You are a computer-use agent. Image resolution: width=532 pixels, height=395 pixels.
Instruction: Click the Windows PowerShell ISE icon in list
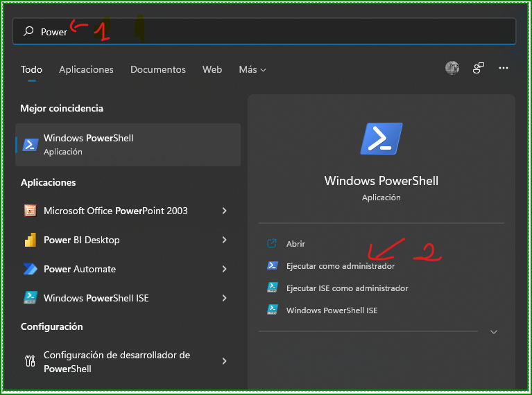point(31,298)
